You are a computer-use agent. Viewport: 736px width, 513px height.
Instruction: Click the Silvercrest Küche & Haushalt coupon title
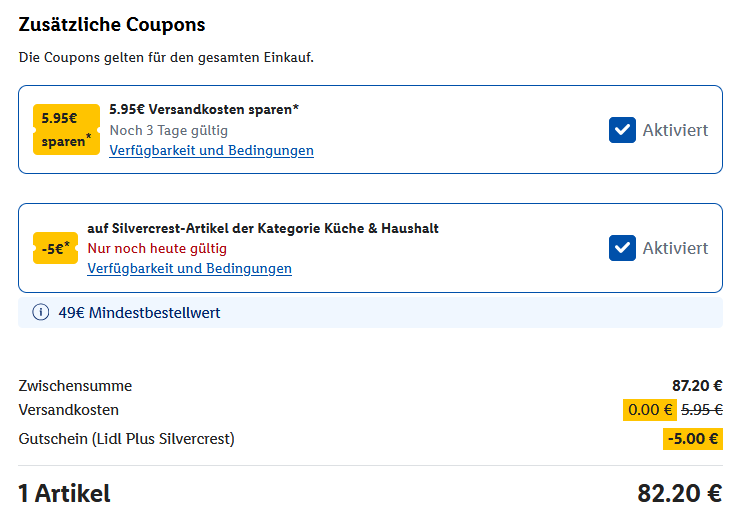[263, 228]
